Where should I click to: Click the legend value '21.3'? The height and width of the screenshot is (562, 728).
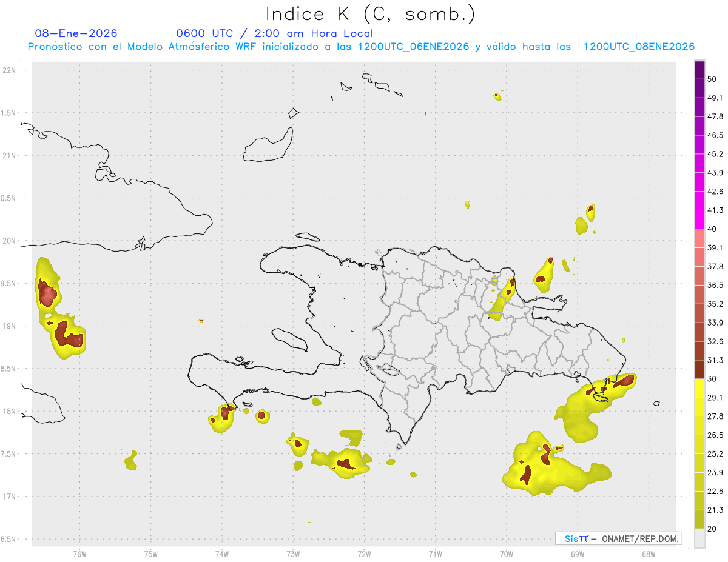(715, 510)
